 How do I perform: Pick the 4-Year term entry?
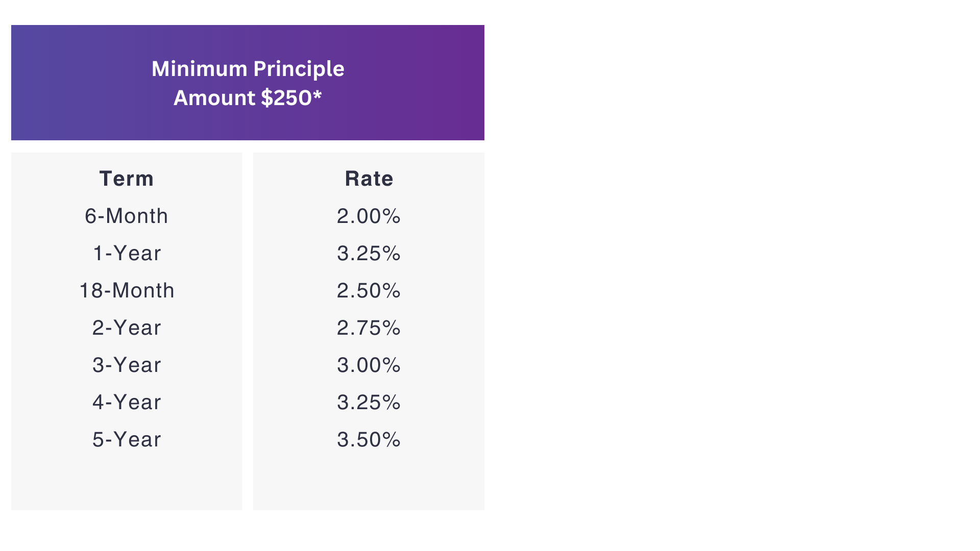(127, 402)
